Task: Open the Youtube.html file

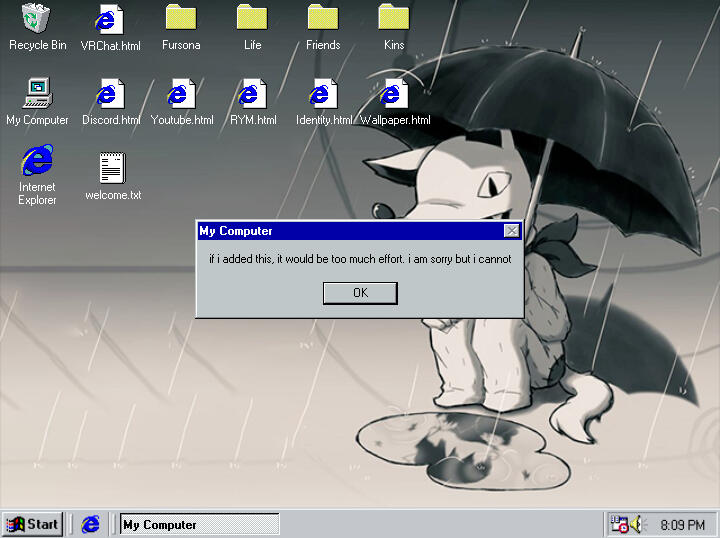Action: tap(181, 94)
